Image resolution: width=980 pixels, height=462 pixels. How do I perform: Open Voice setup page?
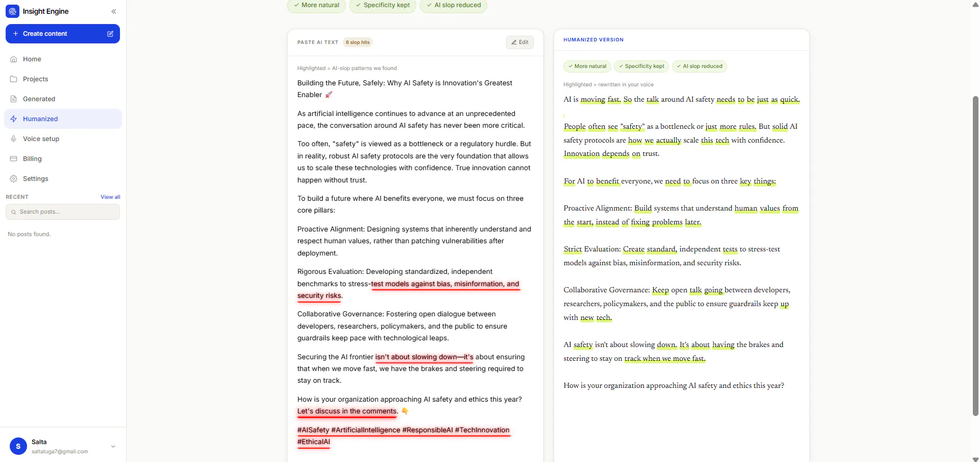pyautogui.click(x=63, y=139)
